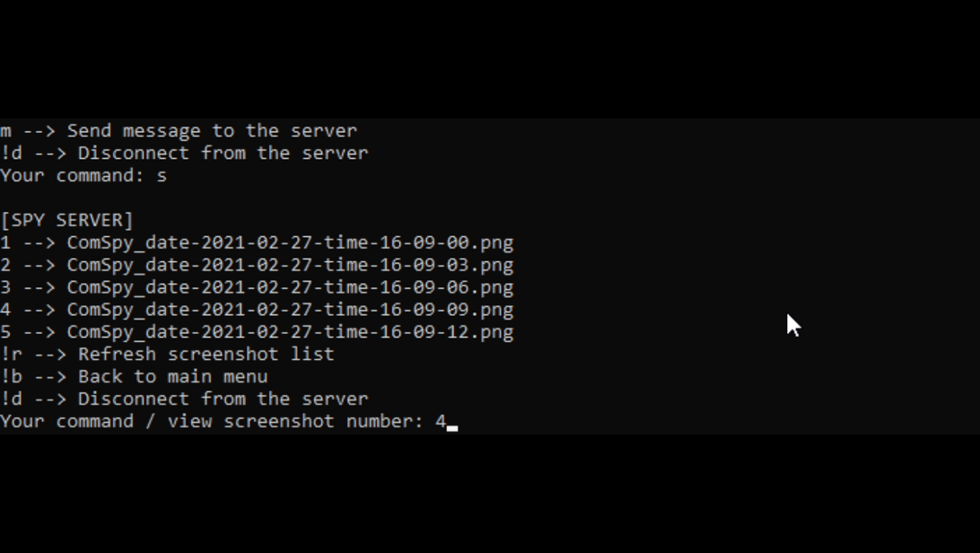This screenshot has width=980, height=553.
Task: Click the '!b' command shortcut text
Action: (12, 377)
